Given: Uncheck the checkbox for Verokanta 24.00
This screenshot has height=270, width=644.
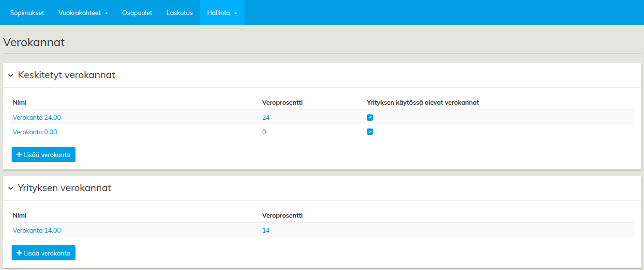Looking at the screenshot, I should [370, 117].
